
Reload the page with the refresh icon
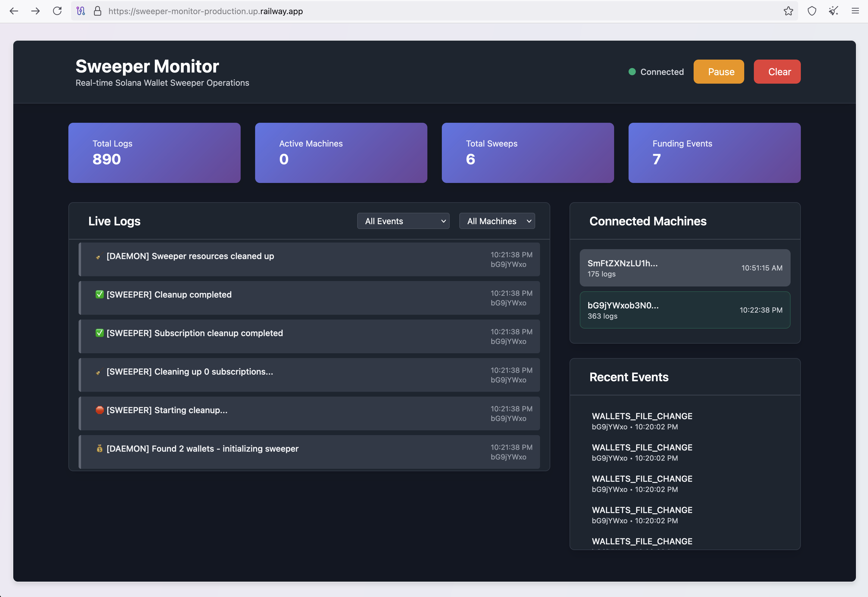point(57,11)
